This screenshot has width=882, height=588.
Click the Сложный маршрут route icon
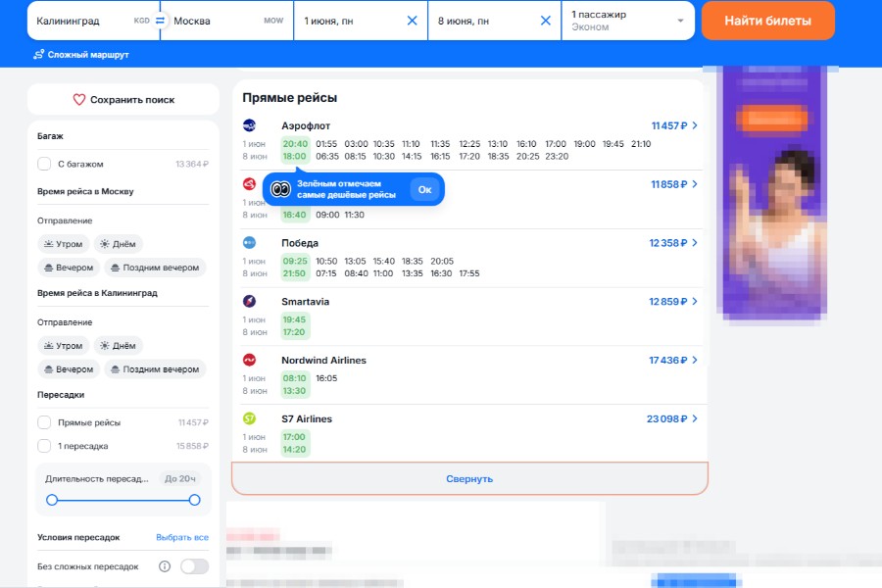[x=39, y=55]
